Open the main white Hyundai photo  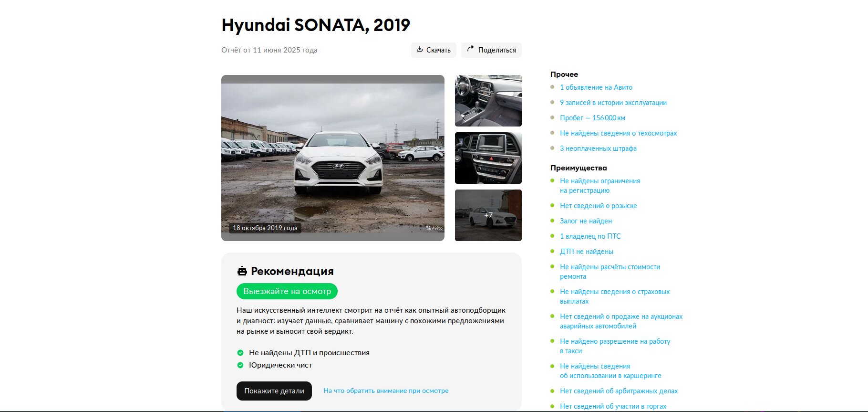333,158
